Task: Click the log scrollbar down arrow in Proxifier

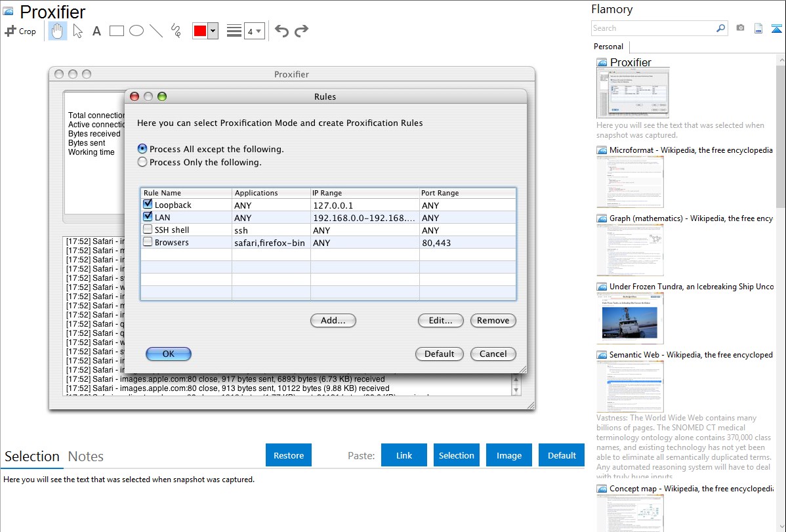Action: (x=516, y=390)
